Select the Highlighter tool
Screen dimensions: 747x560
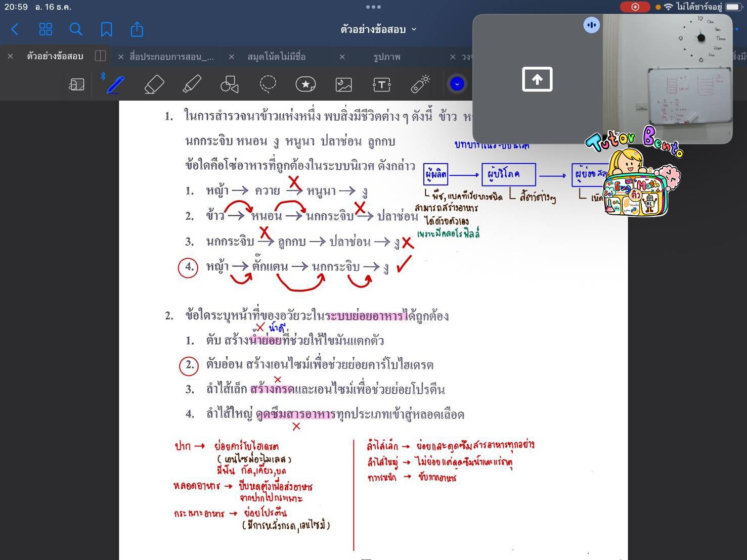[x=192, y=84]
